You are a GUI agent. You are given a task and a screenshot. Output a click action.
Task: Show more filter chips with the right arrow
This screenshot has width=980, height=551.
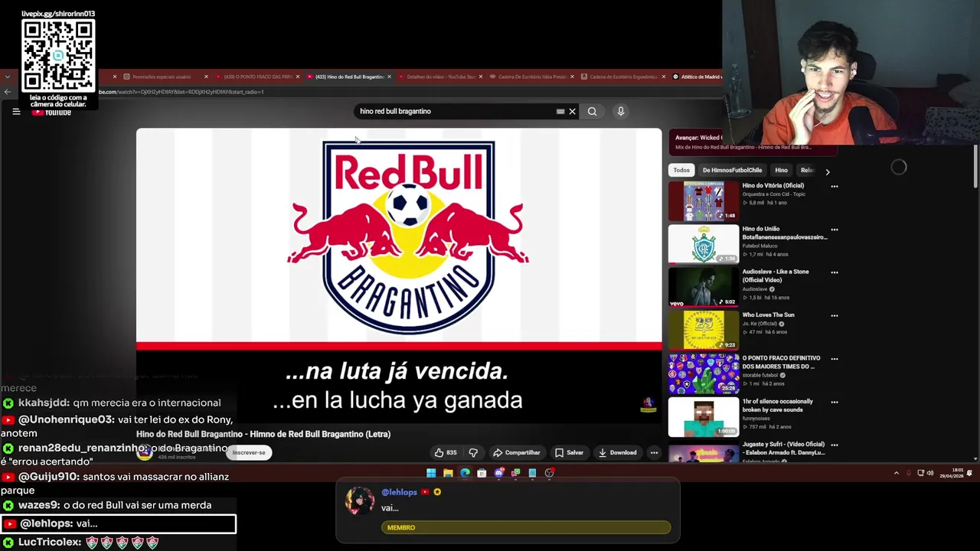click(828, 171)
